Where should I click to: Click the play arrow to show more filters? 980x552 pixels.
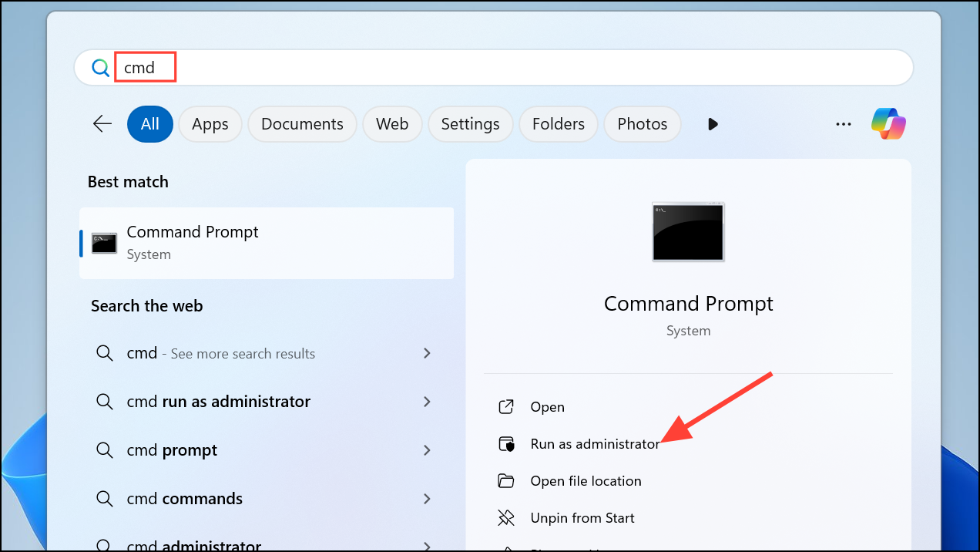click(713, 124)
